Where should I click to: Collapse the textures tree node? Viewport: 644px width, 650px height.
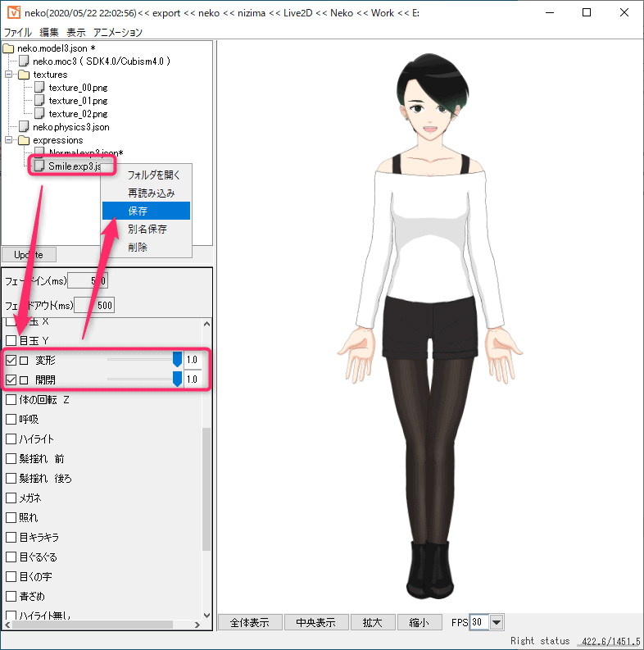point(9,75)
